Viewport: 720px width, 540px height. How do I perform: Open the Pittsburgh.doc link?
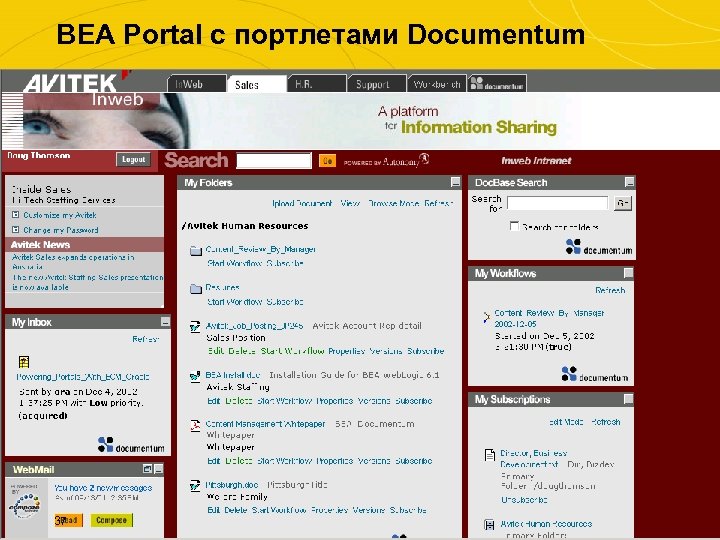(232, 484)
